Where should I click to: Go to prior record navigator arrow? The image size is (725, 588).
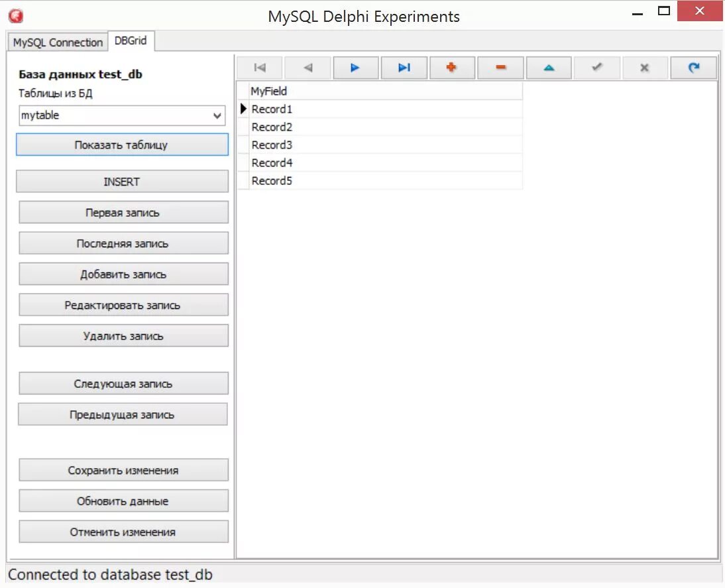click(308, 68)
